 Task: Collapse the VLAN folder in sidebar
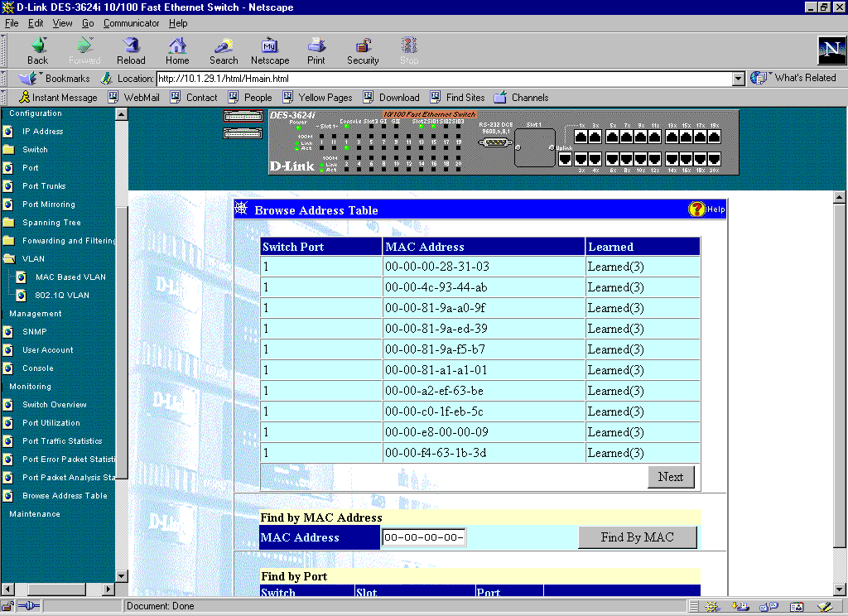pyautogui.click(x=9, y=259)
